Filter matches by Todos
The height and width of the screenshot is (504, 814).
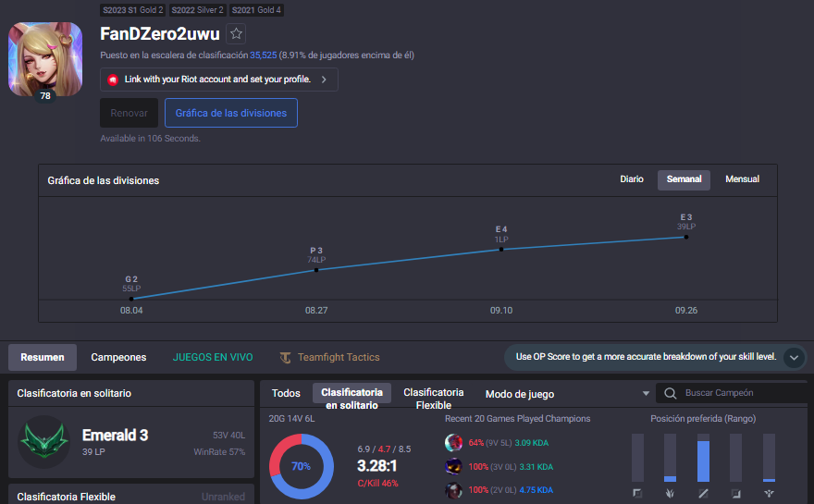[x=286, y=393]
